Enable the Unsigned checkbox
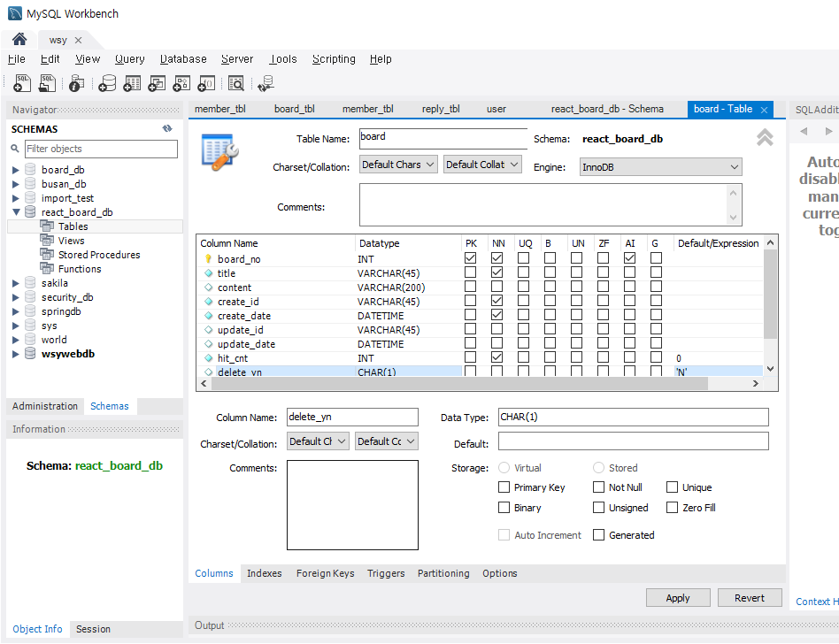The image size is (839, 644). (599, 507)
